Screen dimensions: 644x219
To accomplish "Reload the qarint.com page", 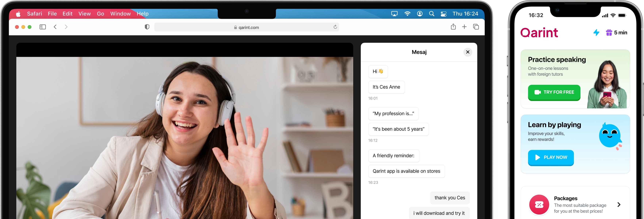I will (335, 27).
